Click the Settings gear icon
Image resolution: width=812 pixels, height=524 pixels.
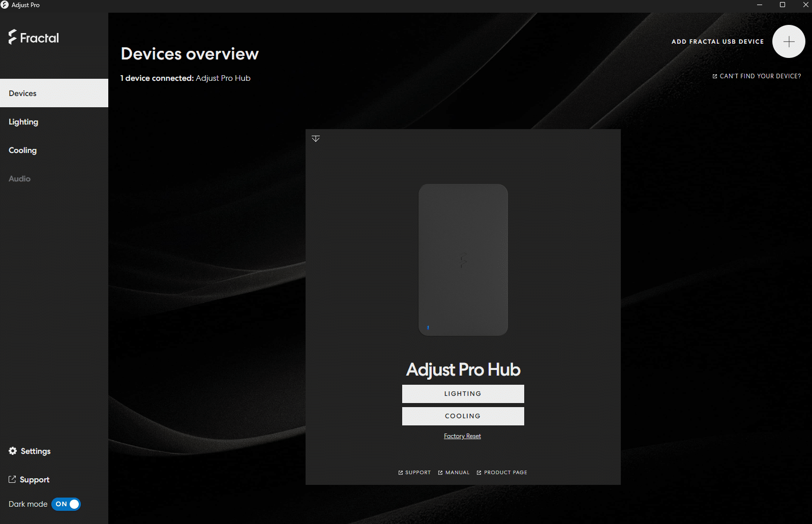(x=13, y=451)
